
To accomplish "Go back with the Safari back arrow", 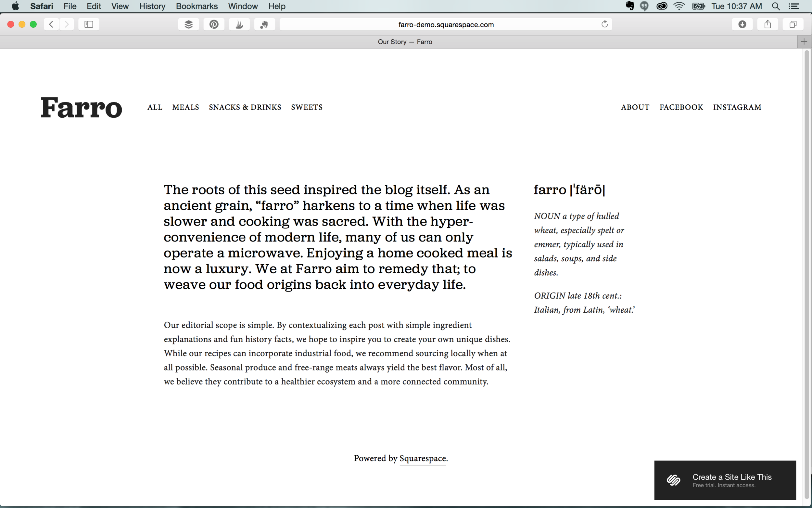I will click(51, 24).
